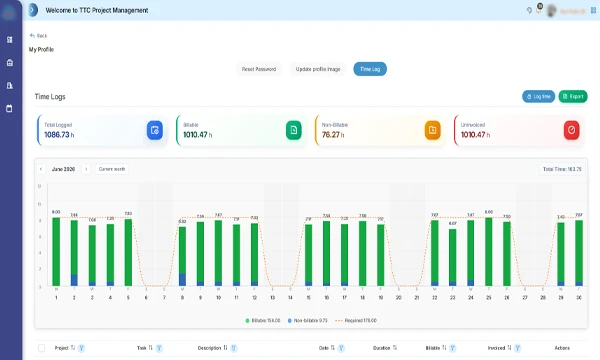Screen dimensions: 600x360
Task: Click the 76.27 h Non-Billable value
Action: point(333,135)
